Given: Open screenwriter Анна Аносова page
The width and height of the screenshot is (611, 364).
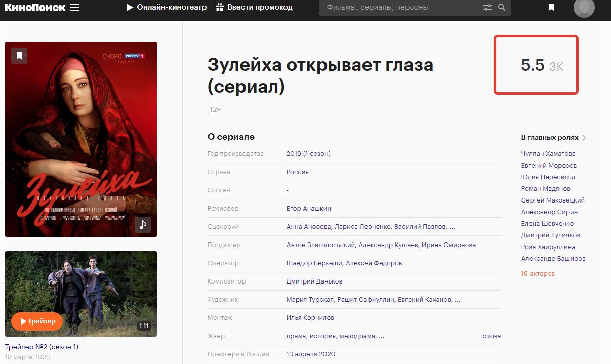Looking at the screenshot, I should coord(308,226).
